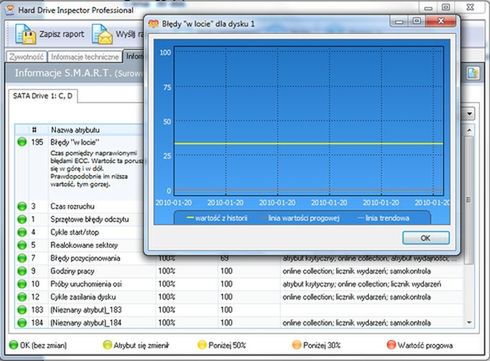Click the green status icon for Błędy pozycjonowania
The height and width of the screenshot is (361, 490).
(22, 258)
